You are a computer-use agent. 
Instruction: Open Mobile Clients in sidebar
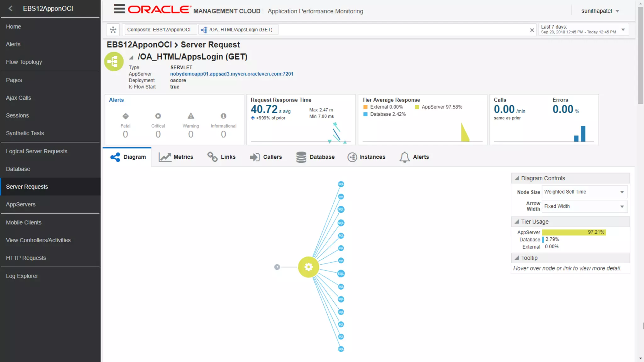50,222
